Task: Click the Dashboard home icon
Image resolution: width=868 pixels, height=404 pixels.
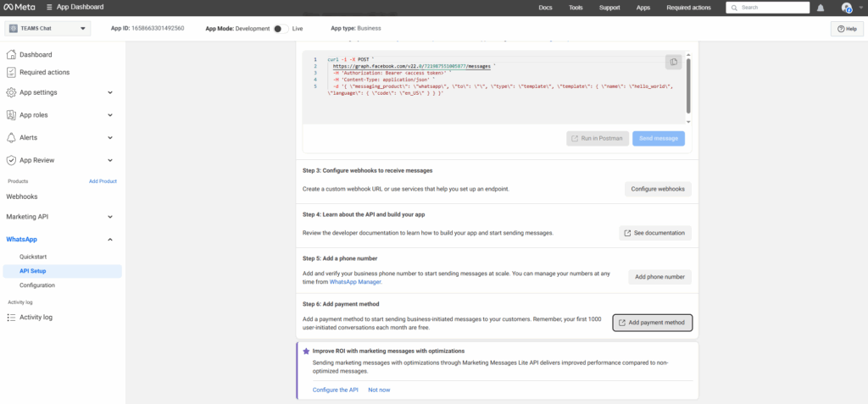Action: point(10,55)
